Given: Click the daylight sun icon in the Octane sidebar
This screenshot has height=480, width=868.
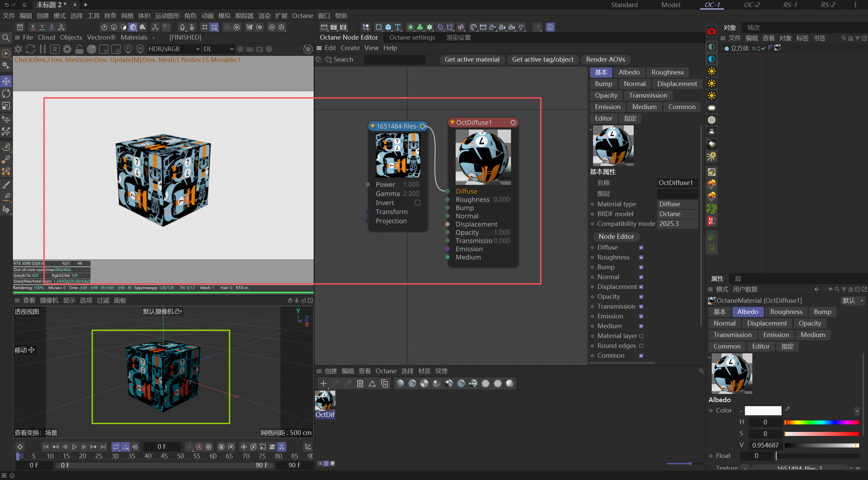Looking at the screenshot, I should pyautogui.click(x=711, y=71).
